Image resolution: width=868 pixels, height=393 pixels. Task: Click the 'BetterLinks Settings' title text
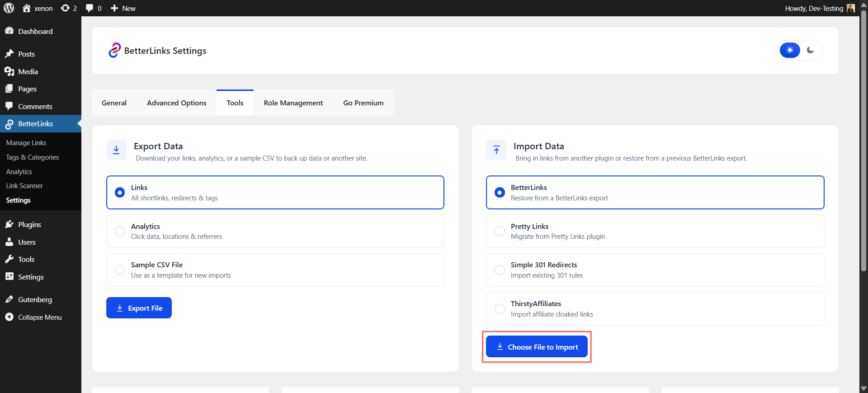tap(165, 51)
